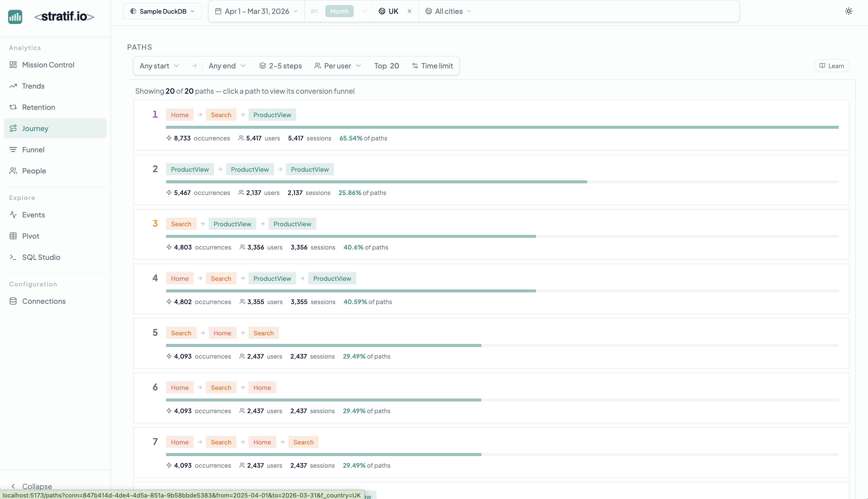Click the stratif.io wordmark
Viewport: 868px width, 499px height.
[x=64, y=16]
